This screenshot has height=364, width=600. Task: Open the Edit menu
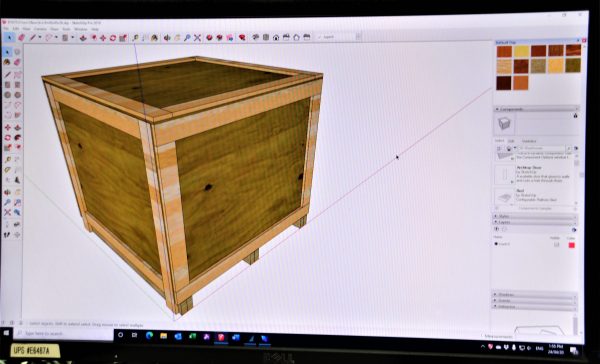pyautogui.click(x=16, y=29)
